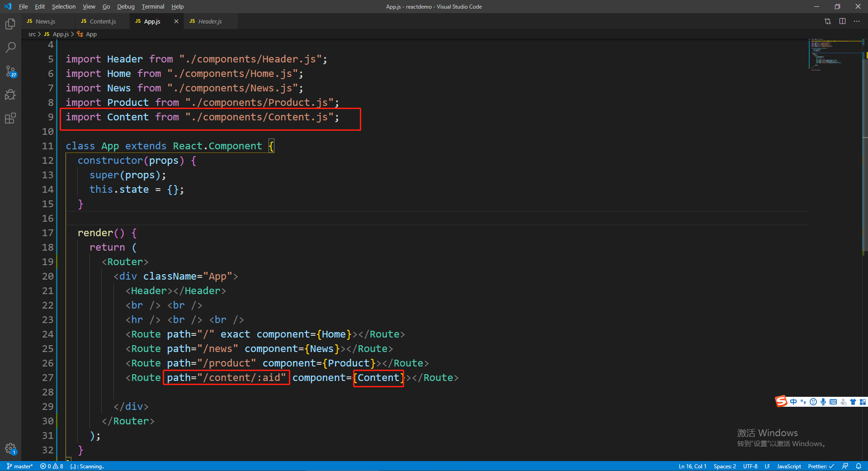The width and height of the screenshot is (868, 471).
Task: Change indentation via Spaces: 2
Action: tap(725, 466)
